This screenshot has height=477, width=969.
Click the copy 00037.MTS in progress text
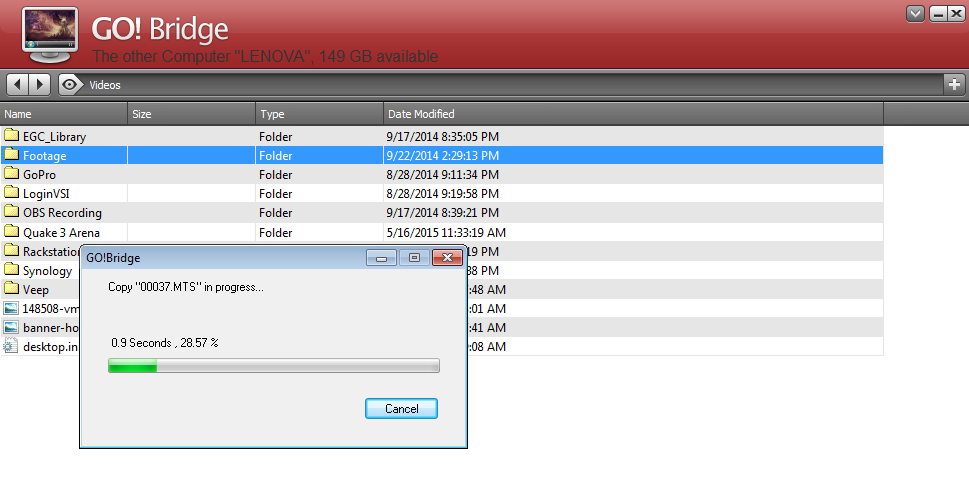(186, 287)
